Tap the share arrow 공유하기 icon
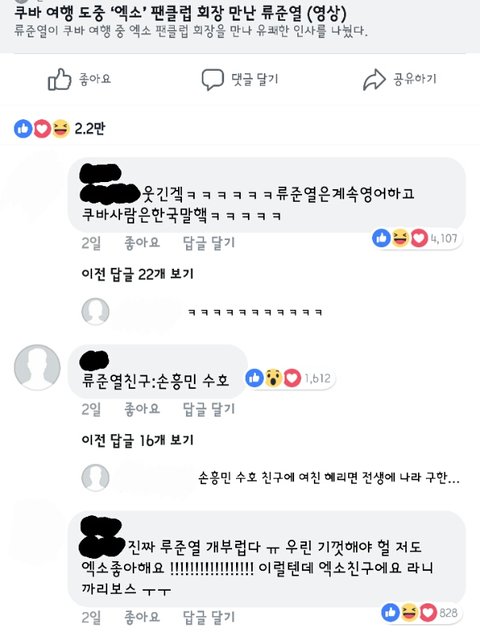The image size is (480, 636). click(374, 80)
